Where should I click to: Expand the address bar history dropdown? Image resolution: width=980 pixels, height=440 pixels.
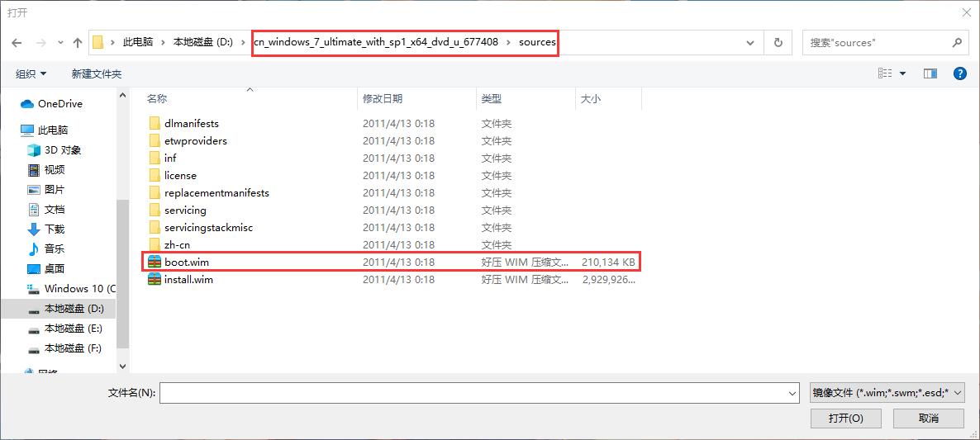coord(750,42)
